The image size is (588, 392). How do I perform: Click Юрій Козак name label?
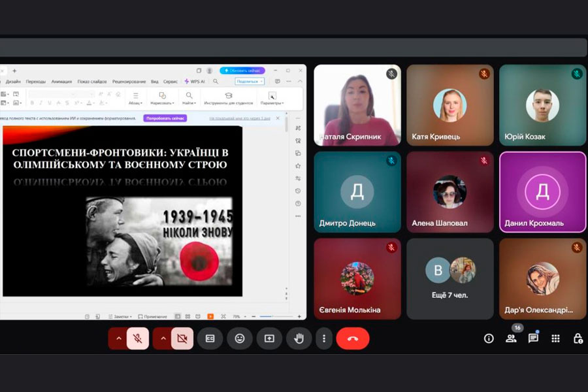click(525, 137)
